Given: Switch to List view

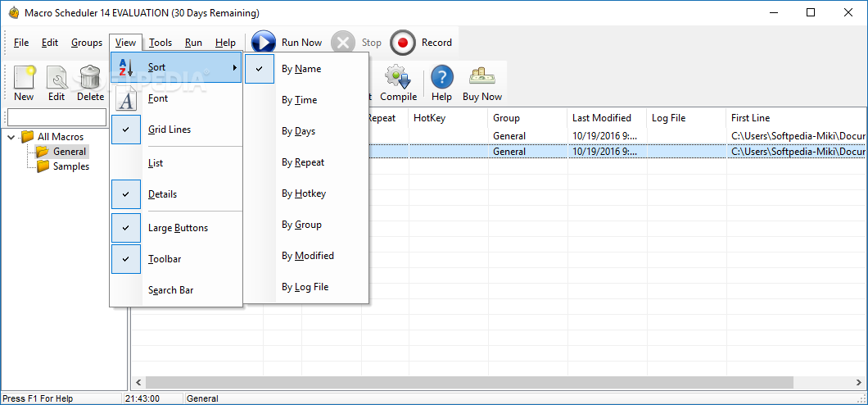Looking at the screenshot, I should 176,163.
